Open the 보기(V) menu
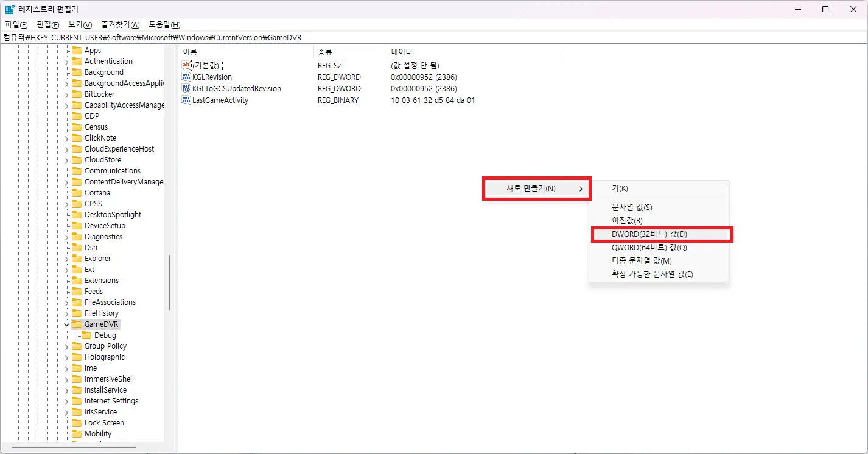Screen dimensions: 868x454 click(x=80, y=25)
